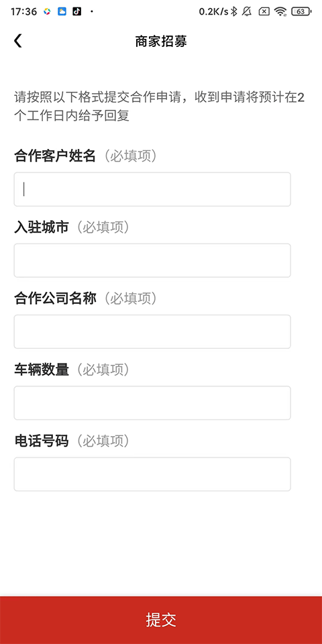
Task: Tap the blue cloud notification icon
Action: pos(62,11)
